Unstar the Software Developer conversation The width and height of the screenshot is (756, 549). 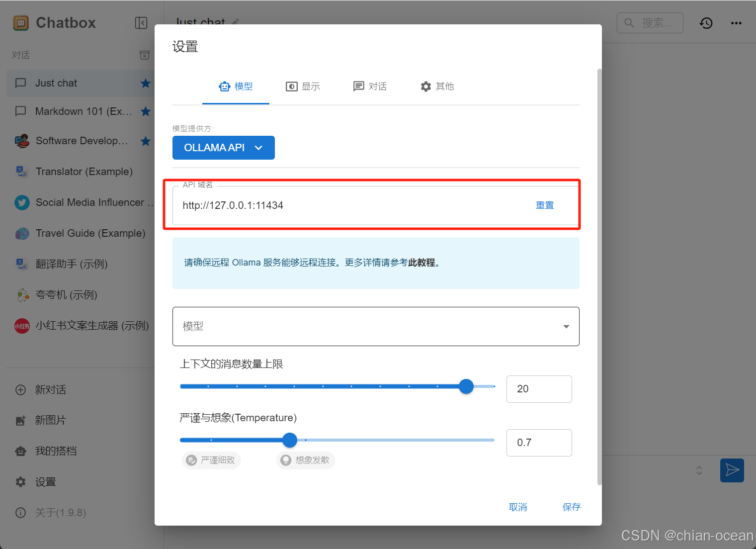click(145, 141)
